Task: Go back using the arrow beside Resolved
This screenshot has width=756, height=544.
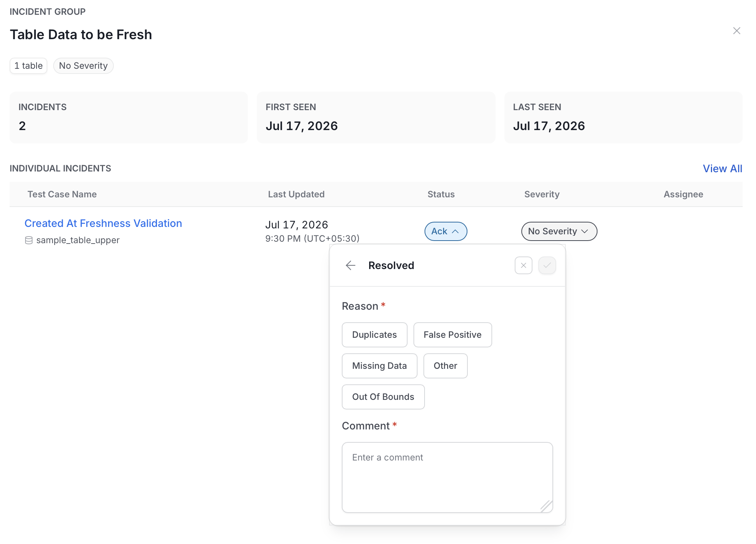Action: point(350,265)
